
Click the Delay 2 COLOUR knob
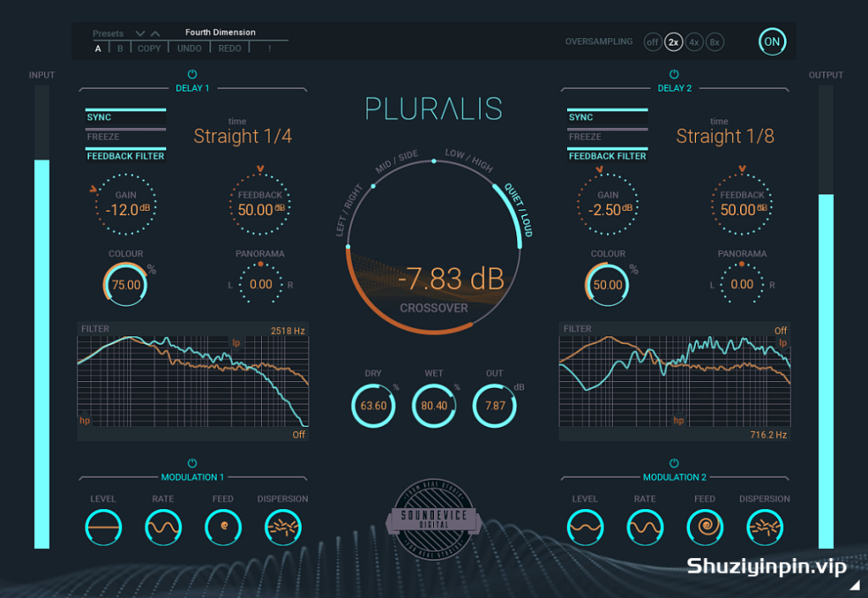point(607,285)
